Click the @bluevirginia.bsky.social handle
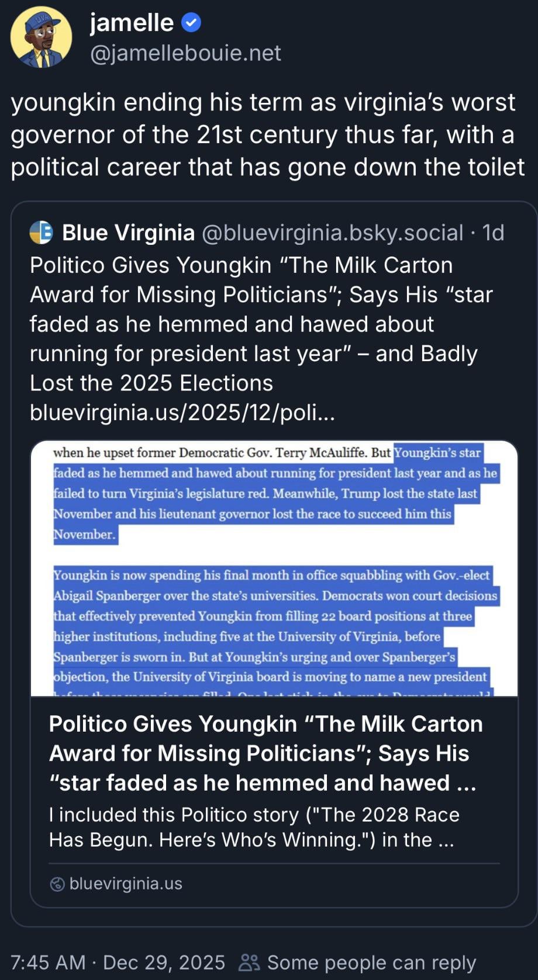 (x=332, y=233)
